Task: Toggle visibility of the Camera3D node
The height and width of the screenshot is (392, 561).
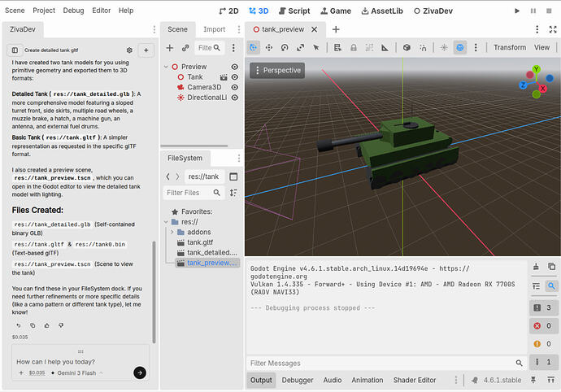Action: coord(235,87)
